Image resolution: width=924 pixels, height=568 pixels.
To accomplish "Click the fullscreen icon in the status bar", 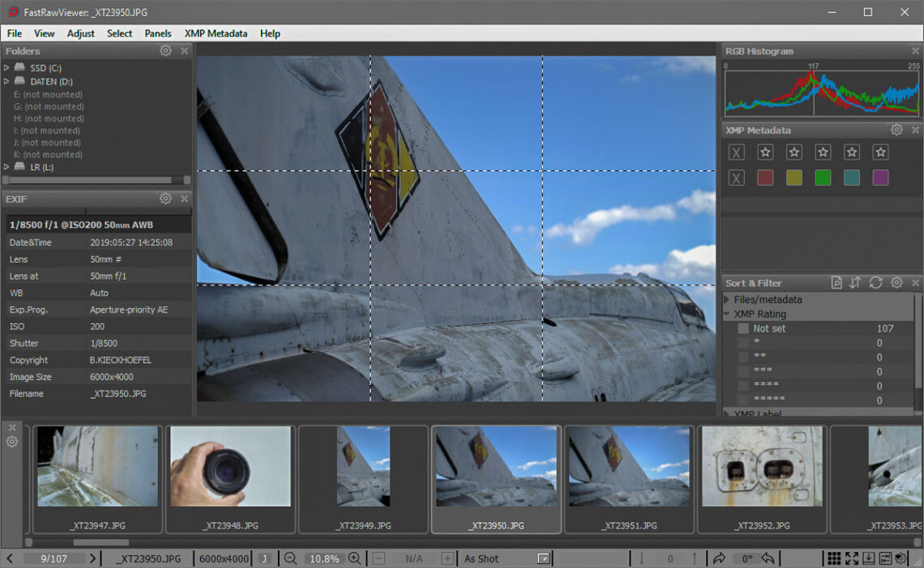I will 851,558.
